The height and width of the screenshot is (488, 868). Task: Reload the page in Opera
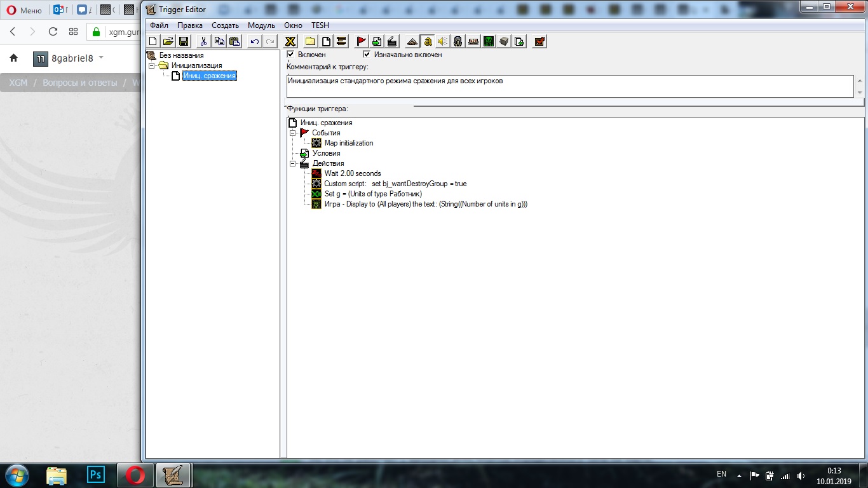[x=53, y=32]
